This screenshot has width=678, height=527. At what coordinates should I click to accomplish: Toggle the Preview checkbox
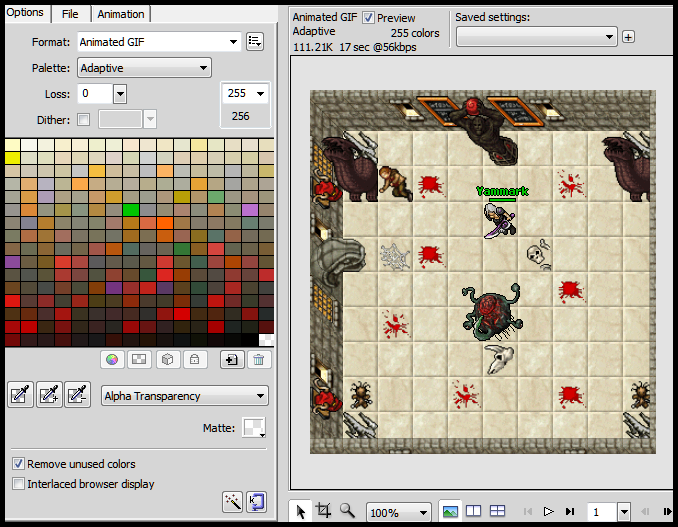coord(368,18)
